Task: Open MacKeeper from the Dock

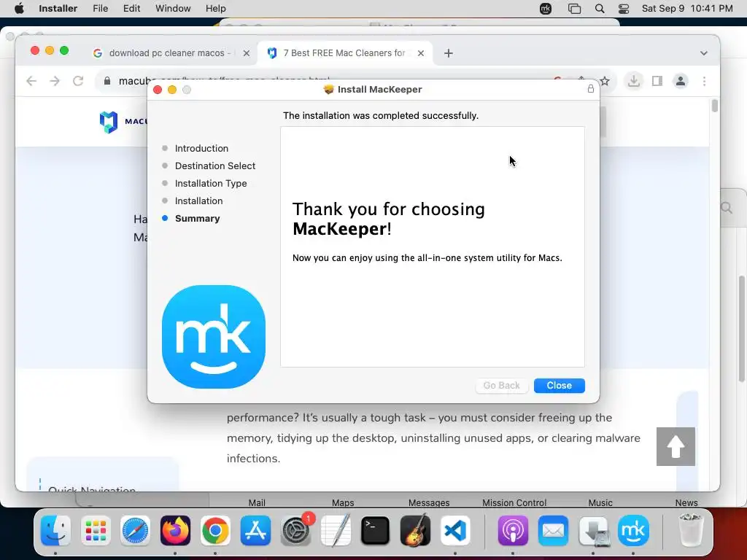Action: [x=633, y=531]
